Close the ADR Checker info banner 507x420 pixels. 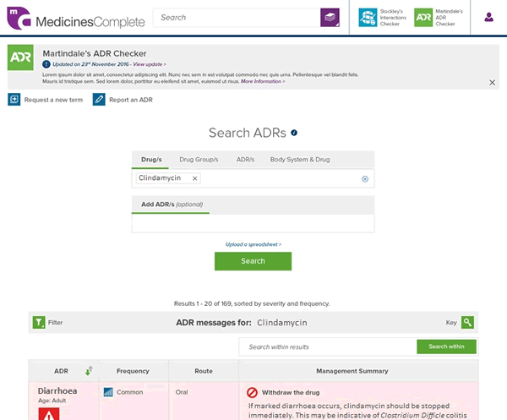[x=492, y=83]
